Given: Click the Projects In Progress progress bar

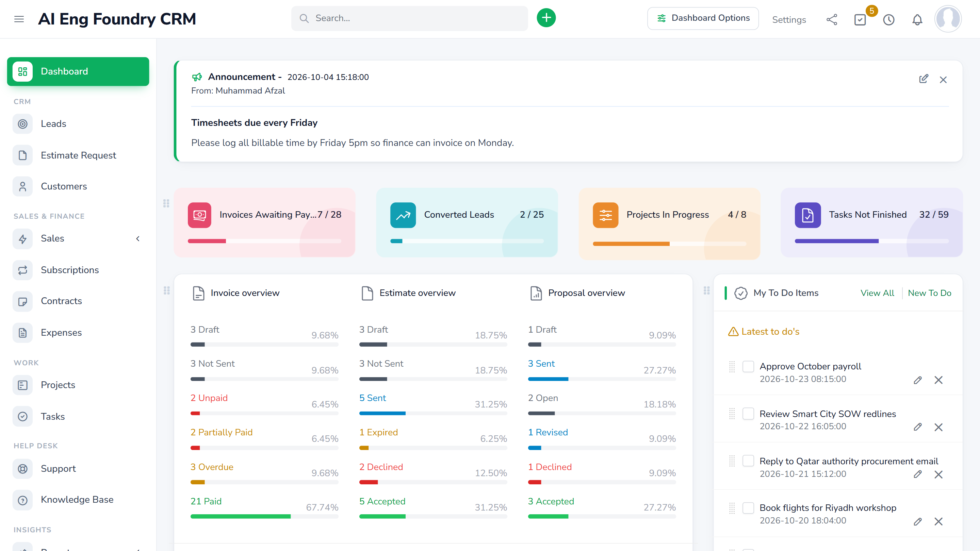Looking at the screenshot, I should pyautogui.click(x=669, y=244).
